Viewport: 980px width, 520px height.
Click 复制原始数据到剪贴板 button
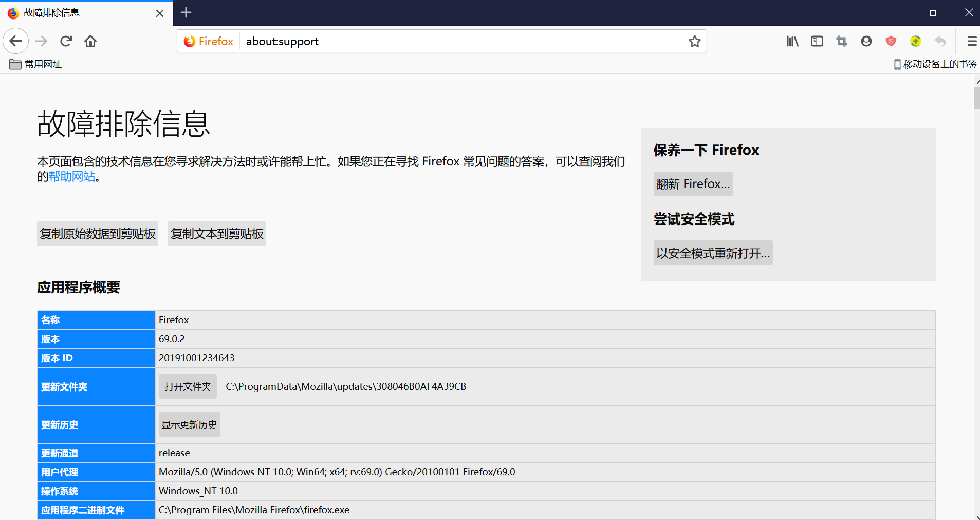click(x=98, y=234)
